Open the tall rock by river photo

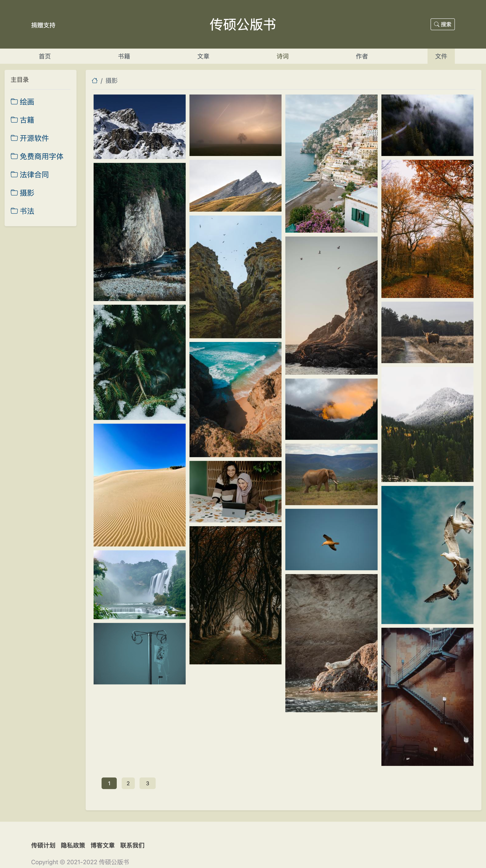(x=140, y=232)
